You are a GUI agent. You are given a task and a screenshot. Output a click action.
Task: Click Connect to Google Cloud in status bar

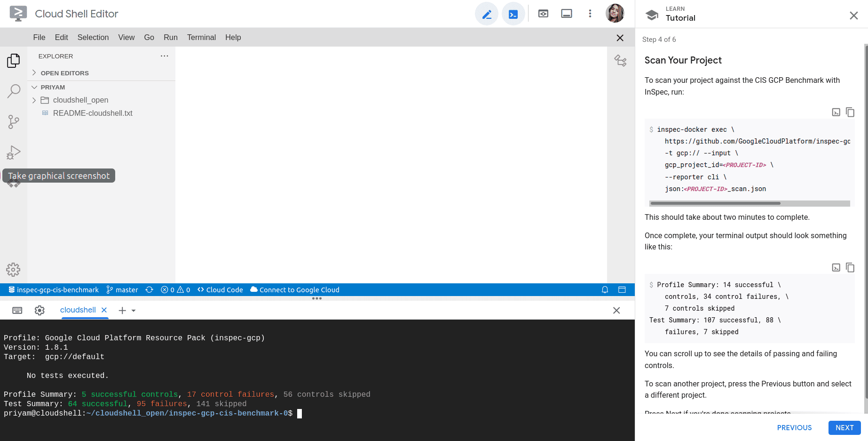click(x=295, y=290)
